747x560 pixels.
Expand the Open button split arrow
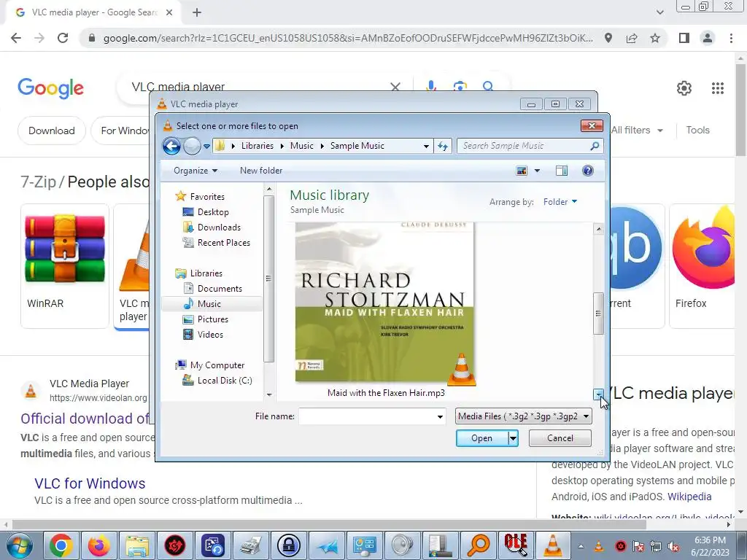coord(513,438)
